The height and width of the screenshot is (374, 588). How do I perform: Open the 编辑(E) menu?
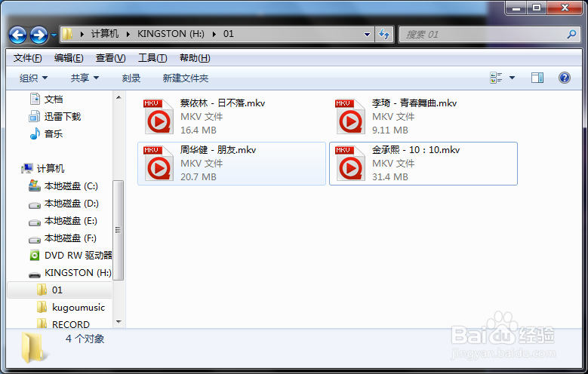click(x=69, y=58)
